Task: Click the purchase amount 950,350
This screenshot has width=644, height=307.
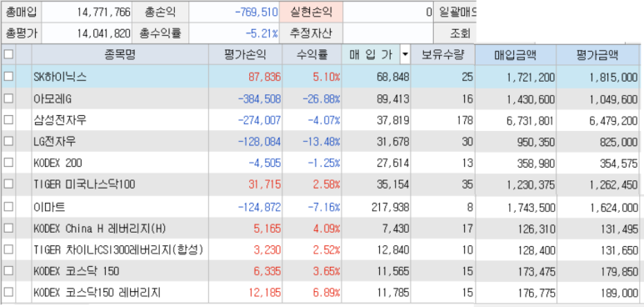Action: [x=537, y=142]
